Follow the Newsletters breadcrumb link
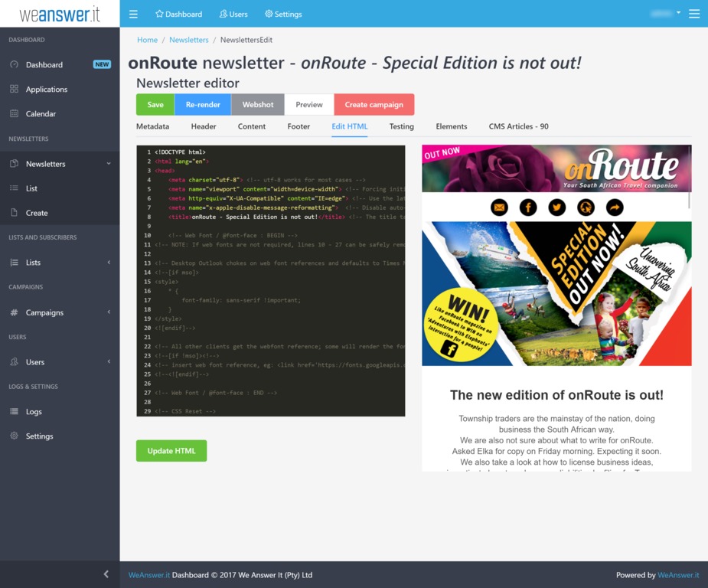 188,40
